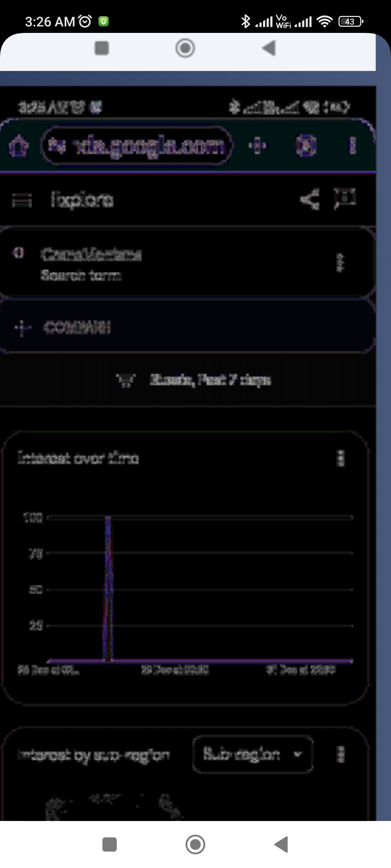Open the search term options menu
Image resolution: width=391 pixels, height=868 pixels.
point(340,263)
